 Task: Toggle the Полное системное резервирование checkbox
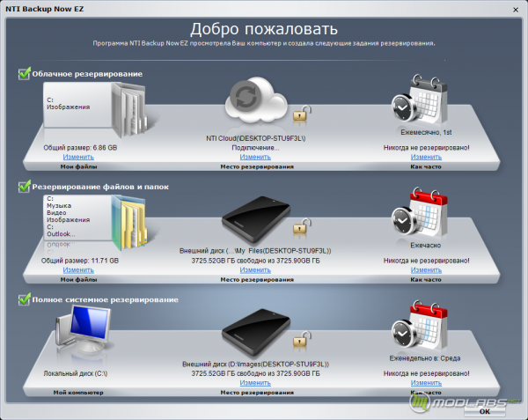[24, 299]
